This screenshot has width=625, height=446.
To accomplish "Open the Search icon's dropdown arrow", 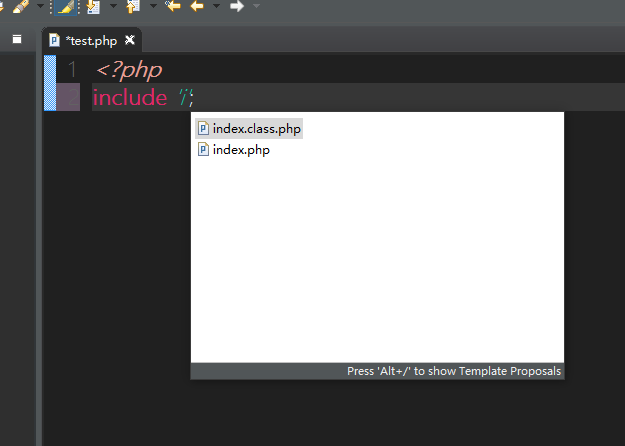I will (x=40, y=6).
